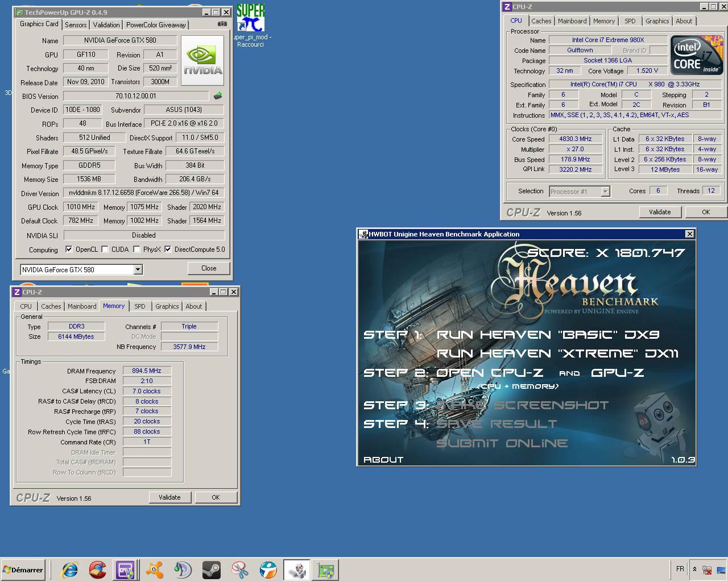Click the disconnected network tray icon
Screen dimensions: 728x582
coord(707,569)
